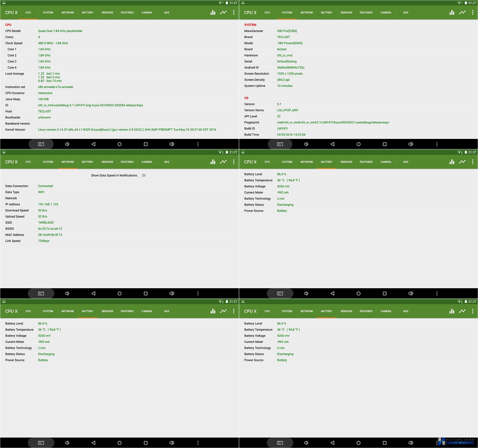Select the IP address value 192.168.1.123
This screenshot has width=478, height=448.
[48, 204]
